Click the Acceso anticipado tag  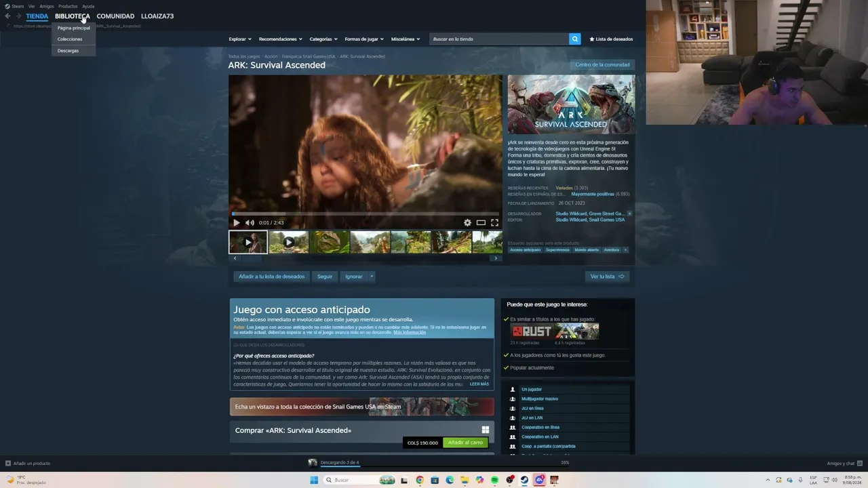click(x=526, y=250)
